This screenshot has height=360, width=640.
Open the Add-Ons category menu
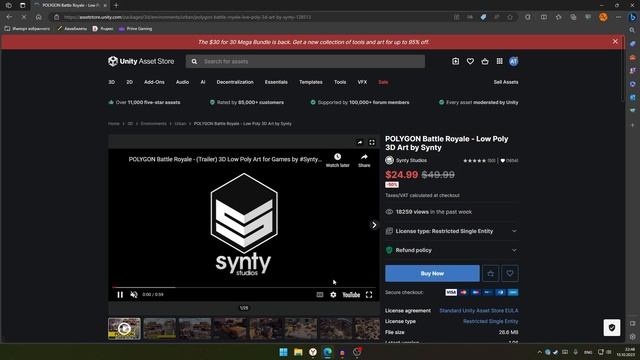(154, 82)
